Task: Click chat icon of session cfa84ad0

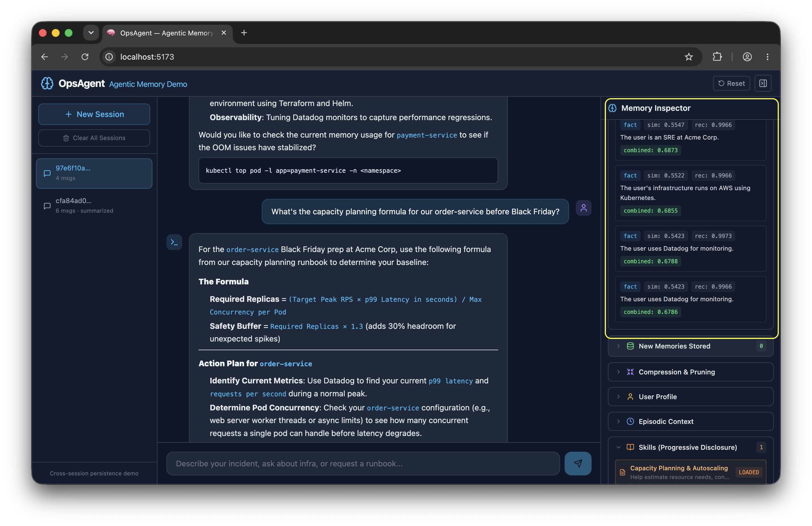Action: click(47, 206)
